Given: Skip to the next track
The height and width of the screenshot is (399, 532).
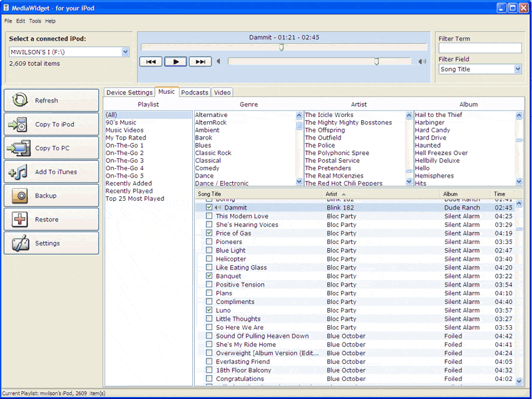Looking at the screenshot, I should click(200, 62).
